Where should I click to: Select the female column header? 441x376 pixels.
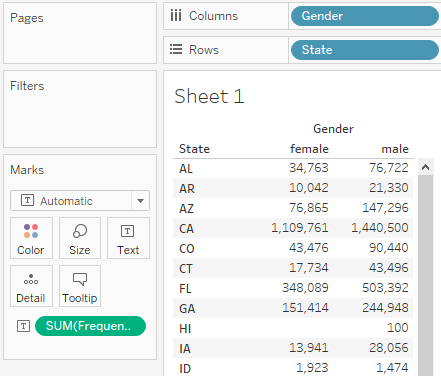[x=309, y=149]
